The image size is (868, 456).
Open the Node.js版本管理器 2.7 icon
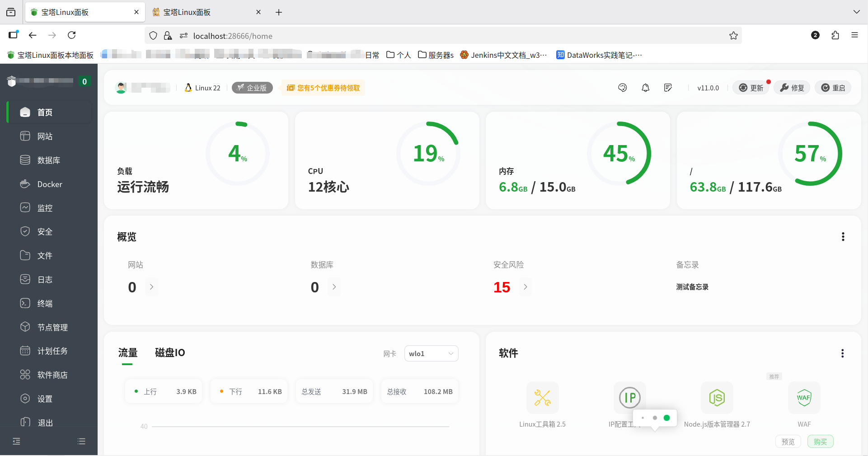[x=717, y=398]
